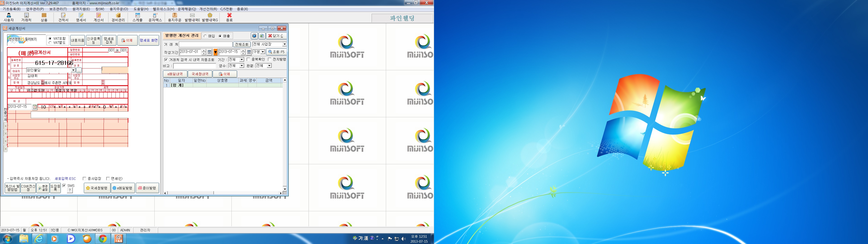Click the e메일발행 button
The width and height of the screenshot is (868, 244).
pos(123,188)
